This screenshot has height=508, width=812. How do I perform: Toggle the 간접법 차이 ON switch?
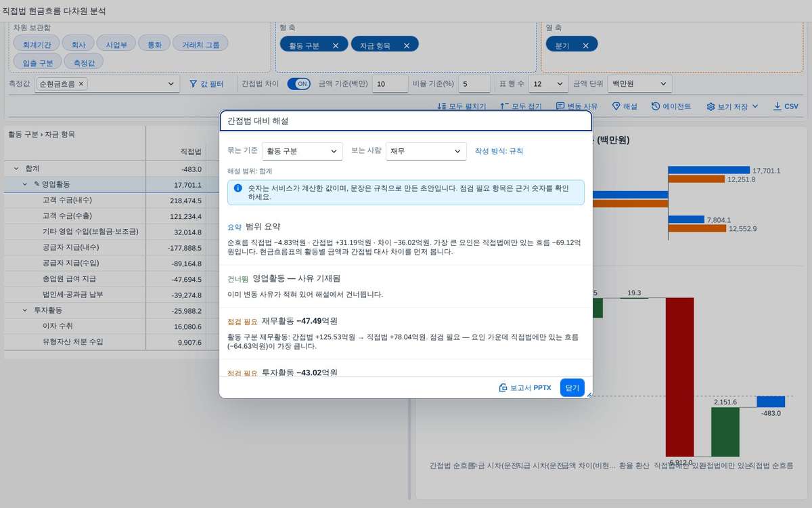pos(298,84)
